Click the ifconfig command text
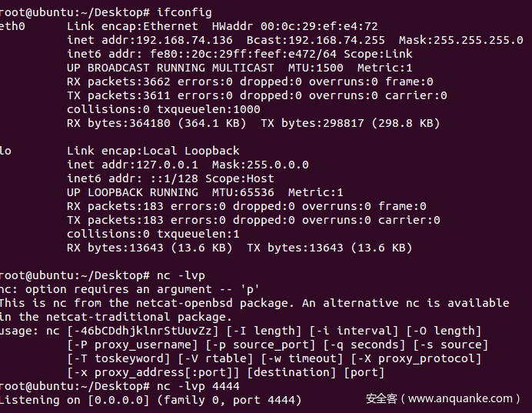This screenshot has height=413, width=532. 184,12
